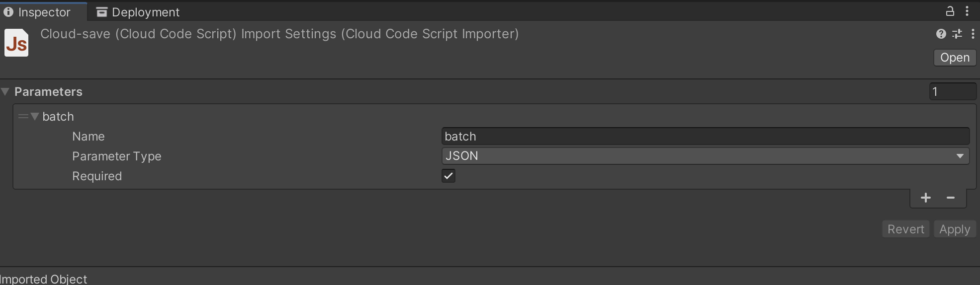Image resolution: width=980 pixels, height=285 pixels.
Task: Click the Name text field containing batch
Action: tap(705, 136)
